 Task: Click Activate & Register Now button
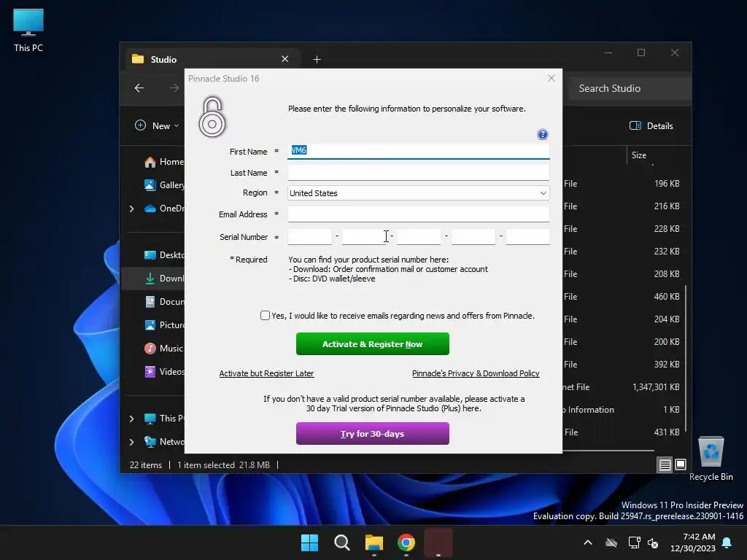[373, 344]
